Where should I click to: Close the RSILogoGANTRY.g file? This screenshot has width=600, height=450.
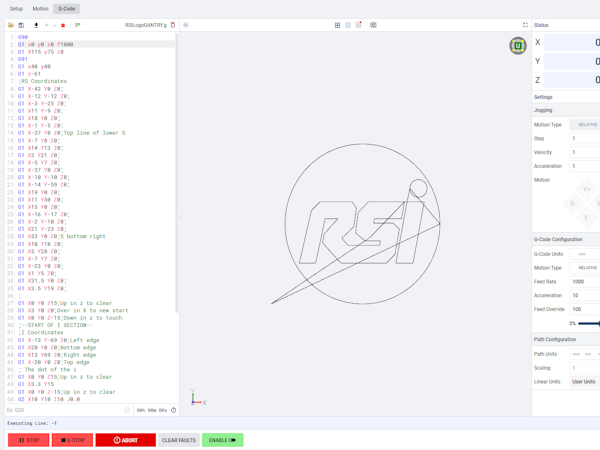tap(173, 25)
